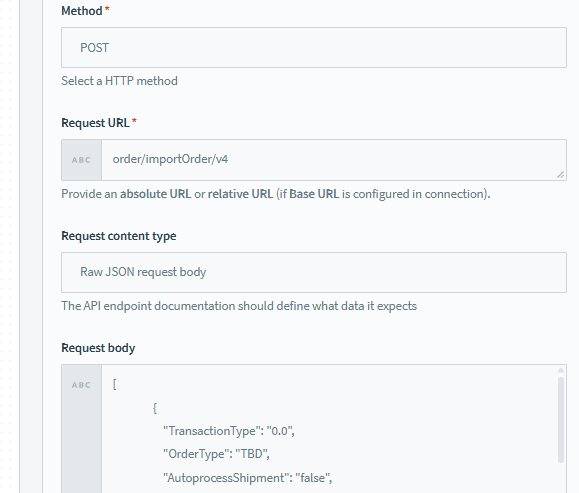Viewport: 579px width, 493px height.
Task: Click the "AutoprocessShipment": "false" line
Action: [247, 478]
